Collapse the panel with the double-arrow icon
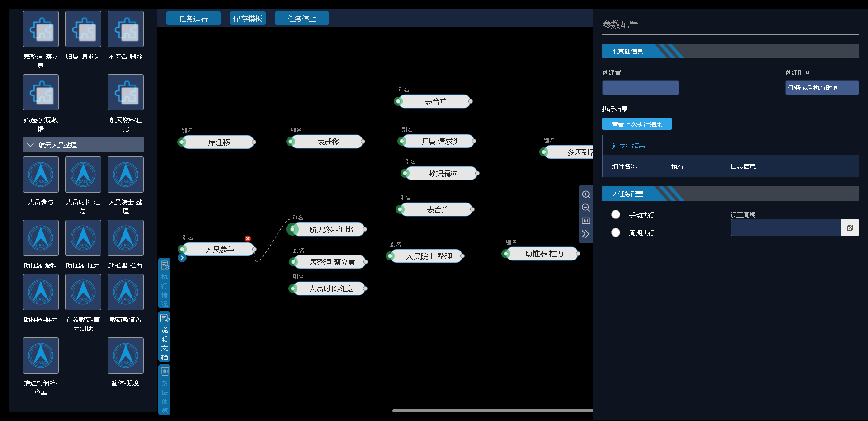 click(586, 234)
